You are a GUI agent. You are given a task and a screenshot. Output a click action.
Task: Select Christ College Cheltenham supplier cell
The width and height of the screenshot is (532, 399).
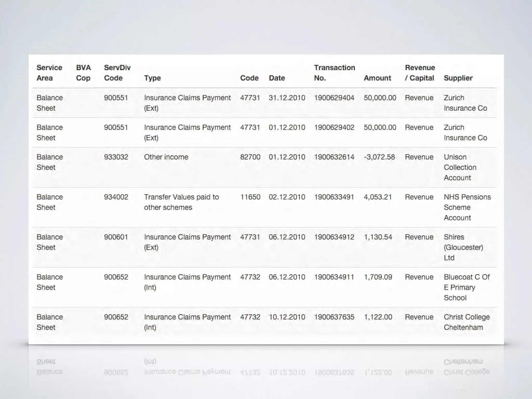point(467,322)
